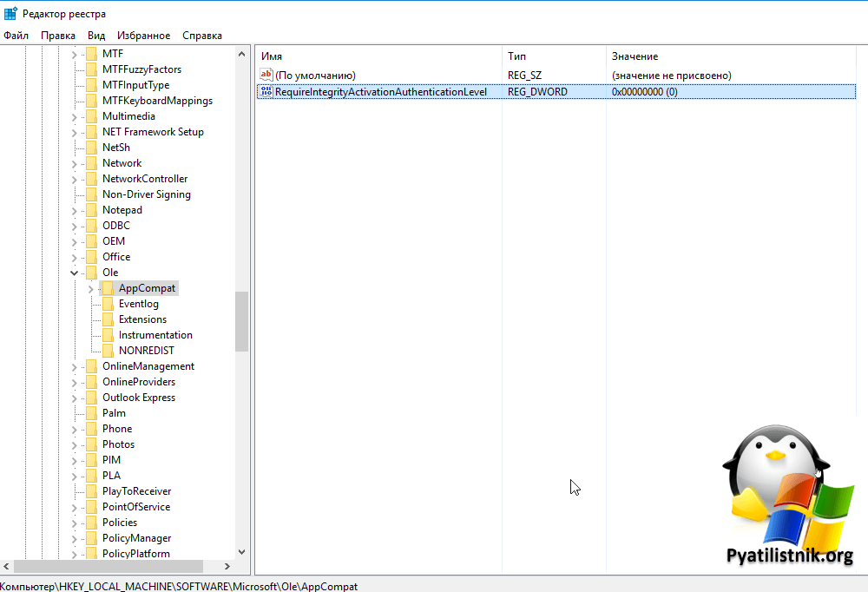868x592 pixels.
Task: Click the tree pane vertical scrollbar thumb
Action: [241, 321]
